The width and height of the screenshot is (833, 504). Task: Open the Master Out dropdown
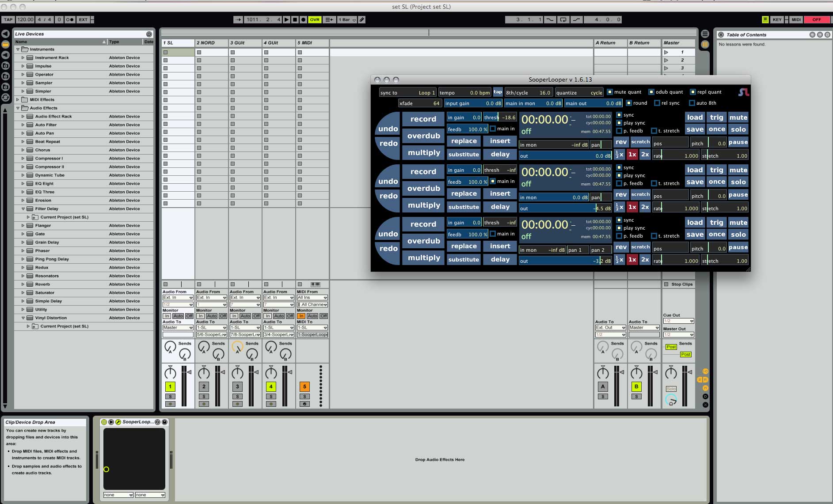678,335
